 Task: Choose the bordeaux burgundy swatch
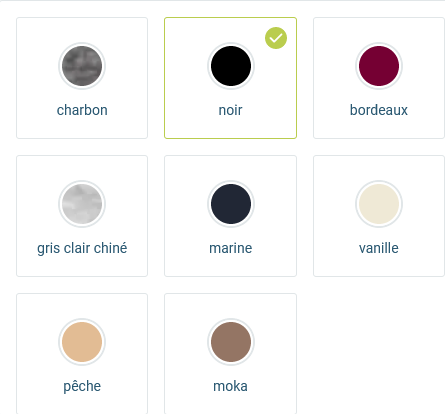tap(379, 66)
